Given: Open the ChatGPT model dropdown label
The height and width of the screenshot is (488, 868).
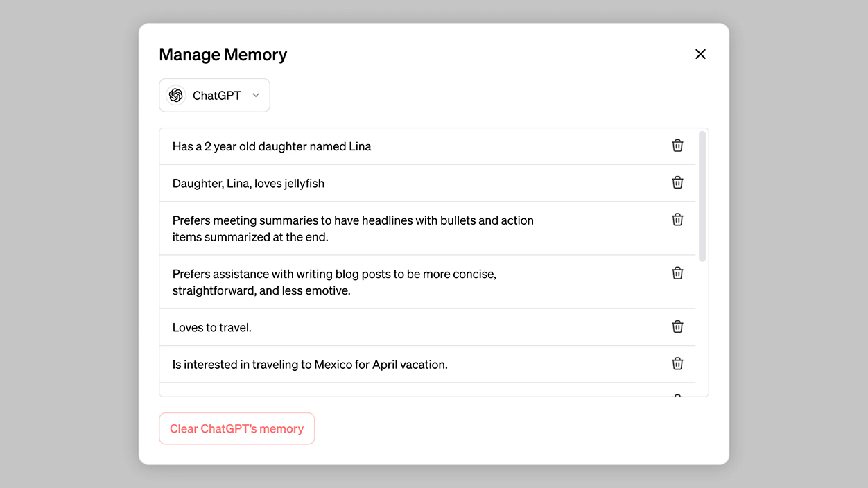Looking at the screenshot, I should pyautogui.click(x=216, y=96).
